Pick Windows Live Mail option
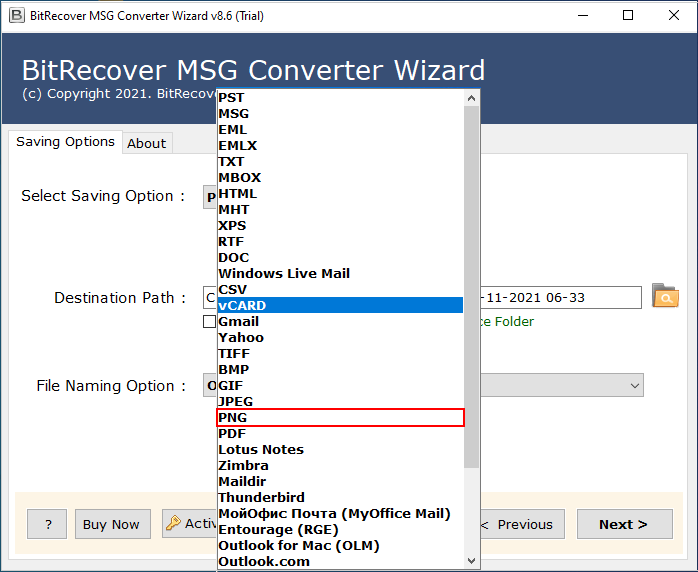698x572 pixels. pos(340,273)
